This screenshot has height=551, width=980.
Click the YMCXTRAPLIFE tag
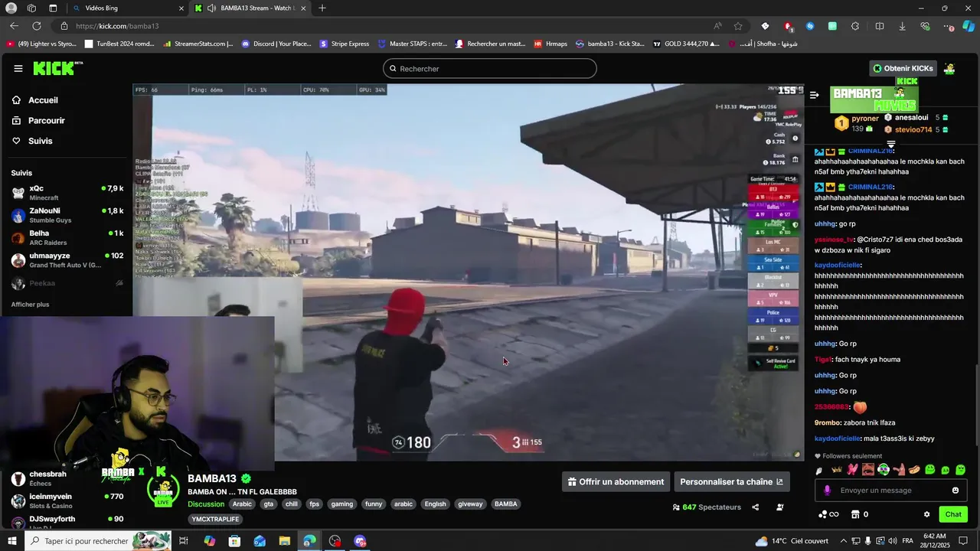tap(216, 519)
